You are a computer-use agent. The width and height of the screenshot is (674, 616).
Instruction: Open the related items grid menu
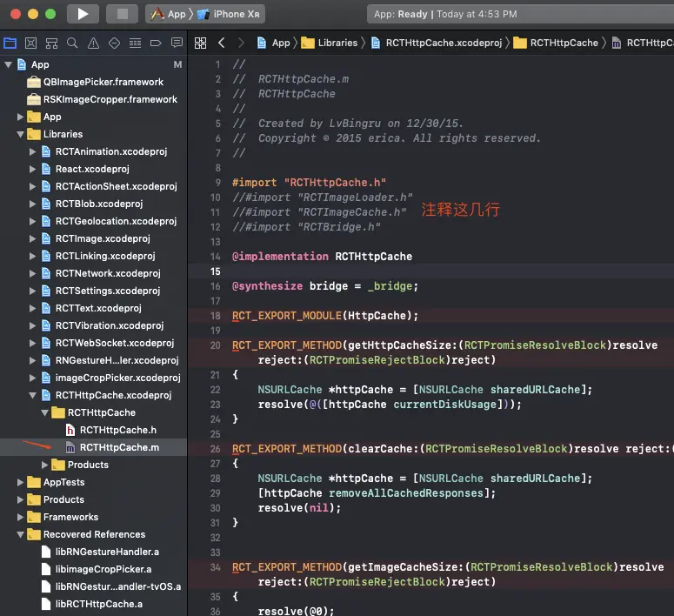(200, 43)
